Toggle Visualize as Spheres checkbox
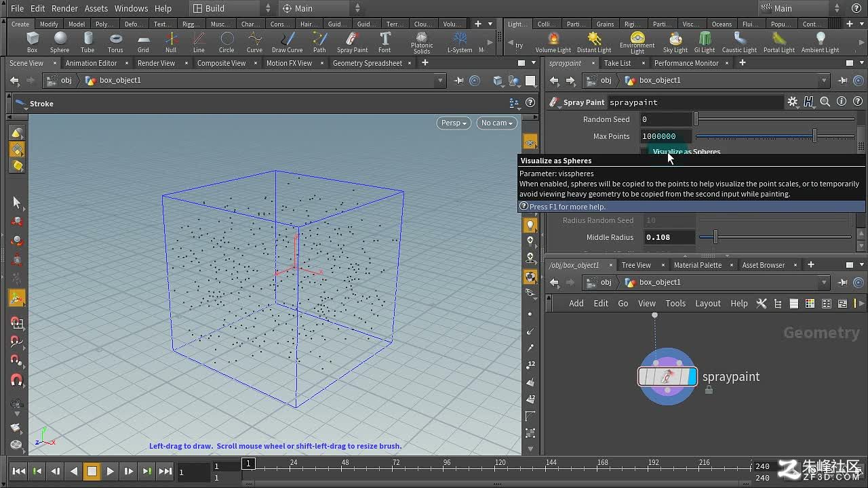Image resolution: width=868 pixels, height=488 pixels. [644, 152]
